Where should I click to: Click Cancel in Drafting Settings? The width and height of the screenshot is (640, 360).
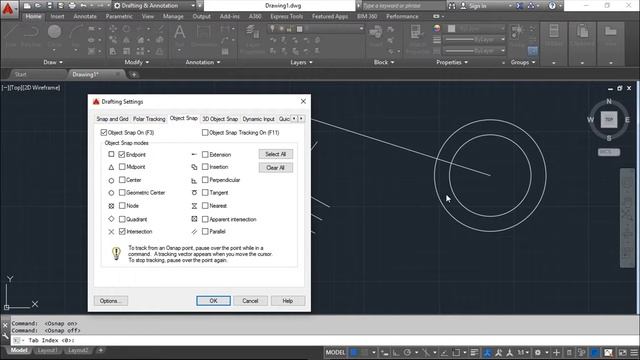coord(250,301)
